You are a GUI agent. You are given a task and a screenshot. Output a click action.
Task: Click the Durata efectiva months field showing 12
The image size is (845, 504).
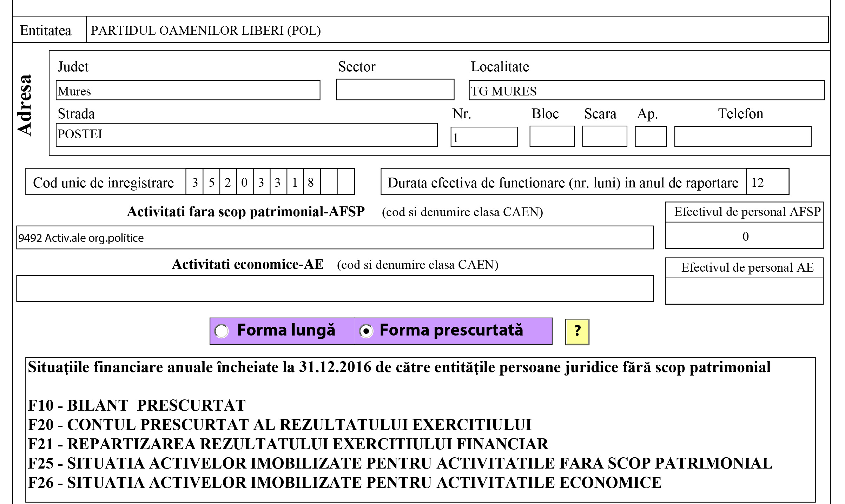(x=767, y=182)
